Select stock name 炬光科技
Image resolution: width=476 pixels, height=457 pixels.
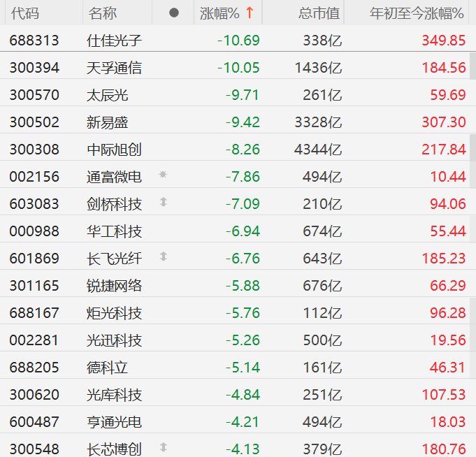pyautogui.click(x=114, y=313)
